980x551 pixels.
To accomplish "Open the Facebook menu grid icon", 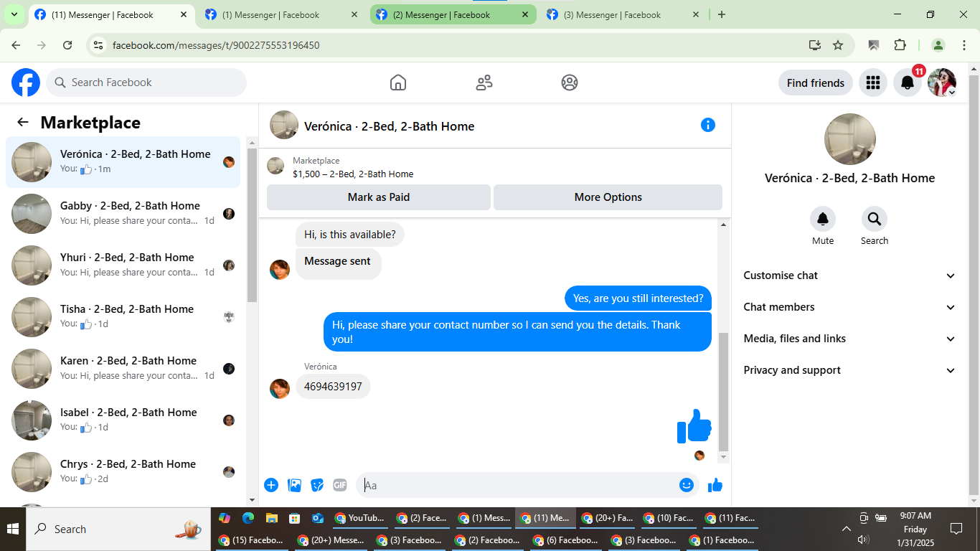I will pos(873,83).
